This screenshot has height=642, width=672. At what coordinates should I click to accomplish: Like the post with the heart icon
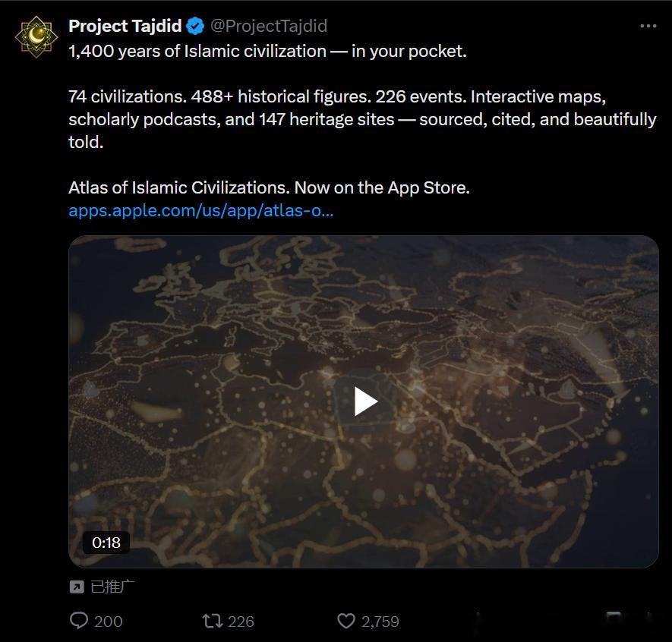pyautogui.click(x=346, y=621)
